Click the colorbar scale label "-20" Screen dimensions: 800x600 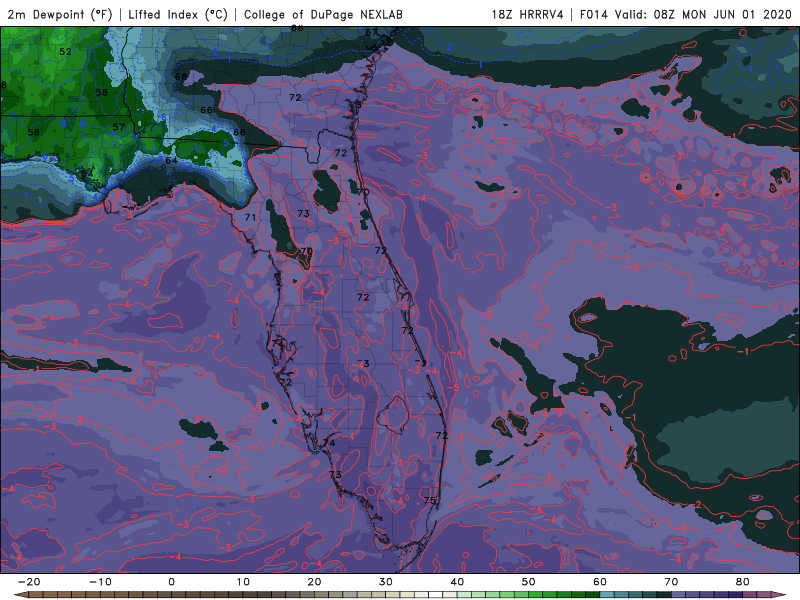(29, 582)
